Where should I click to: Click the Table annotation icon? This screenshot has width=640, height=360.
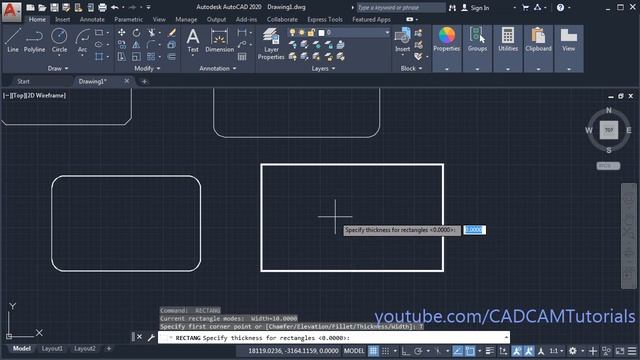point(242,56)
